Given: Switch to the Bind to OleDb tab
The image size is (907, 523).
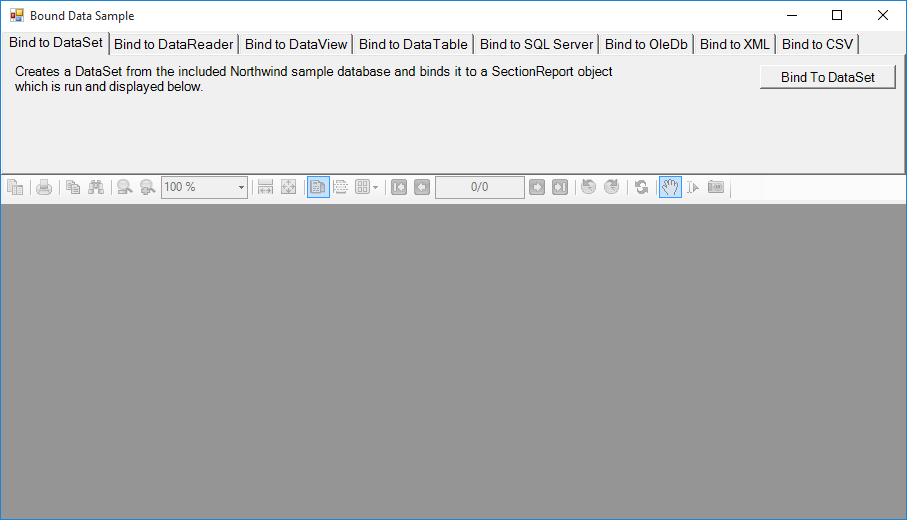Looking at the screenshot, I should click(646, 45).
